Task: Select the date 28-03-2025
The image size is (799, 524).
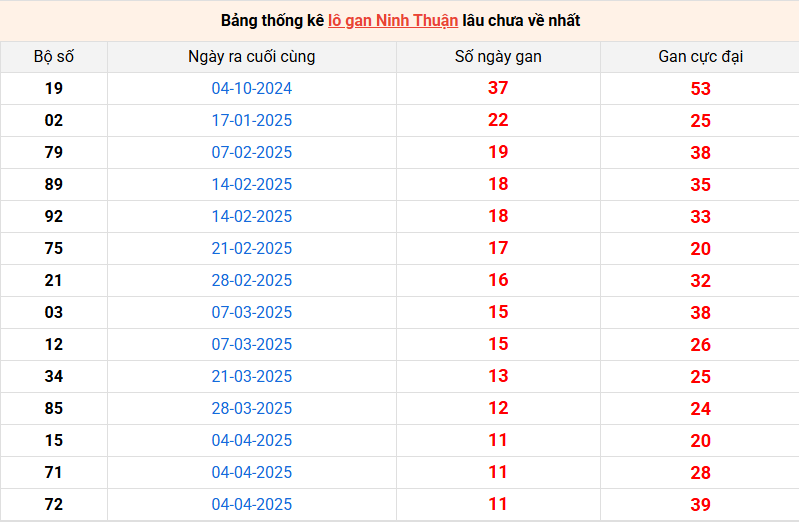Action: (251, 409)
